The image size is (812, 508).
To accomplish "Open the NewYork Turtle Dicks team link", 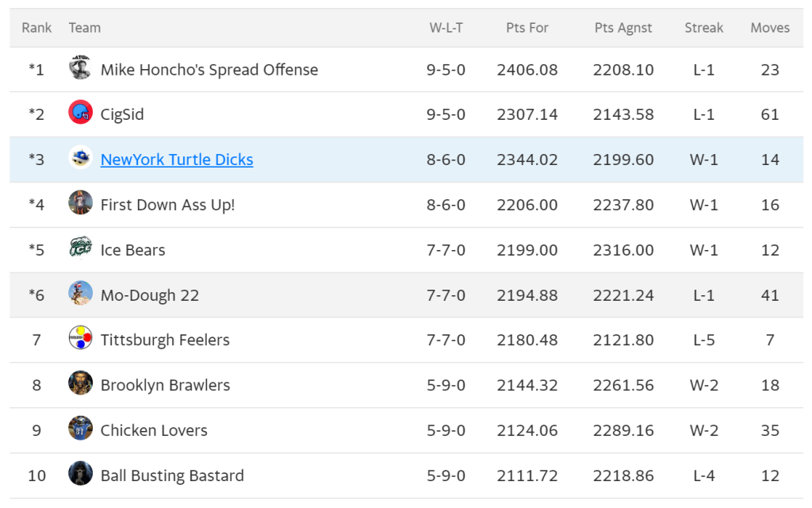I will click(x=177, y=160).
